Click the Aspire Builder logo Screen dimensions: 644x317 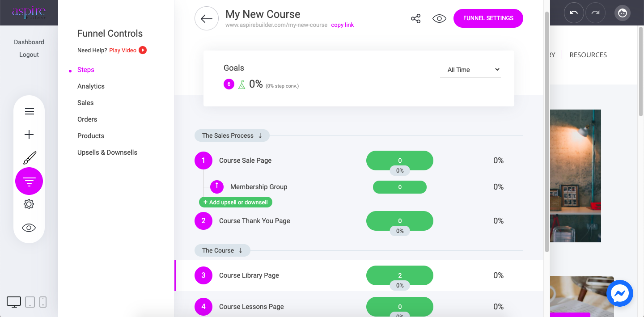tap(29, 12)
